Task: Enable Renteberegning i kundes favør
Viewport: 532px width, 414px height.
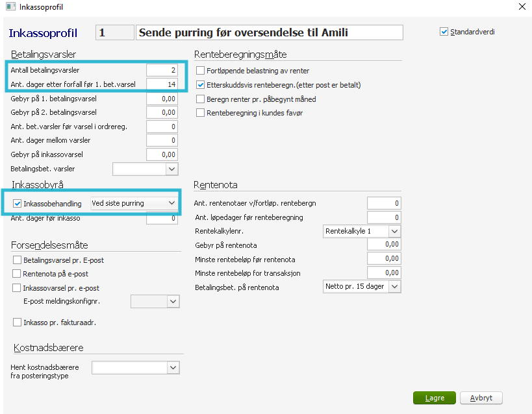Action: pos(201,112)
